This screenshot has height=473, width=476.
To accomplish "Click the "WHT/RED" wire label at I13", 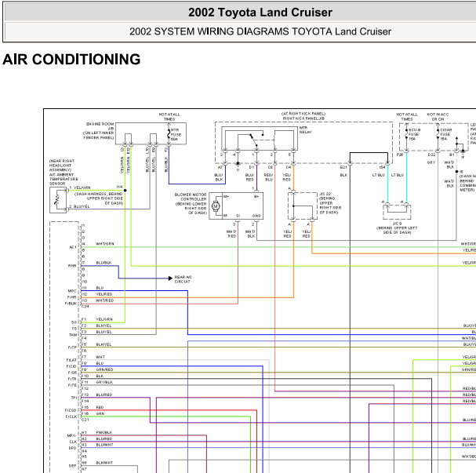I will [105, 300].
